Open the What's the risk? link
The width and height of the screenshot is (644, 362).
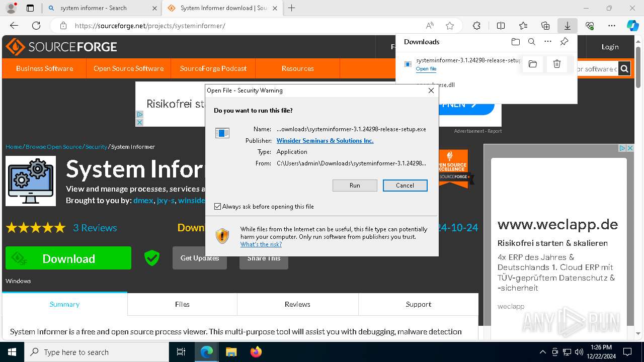[x=261, y=244]
